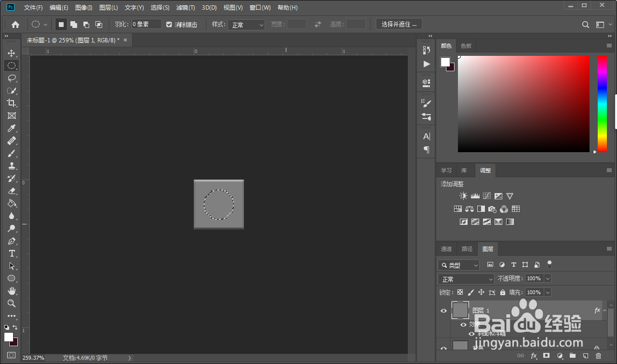The image size is (617, 364).
Task: Open the layer blend mode dropdown
Action: (466, 279)
